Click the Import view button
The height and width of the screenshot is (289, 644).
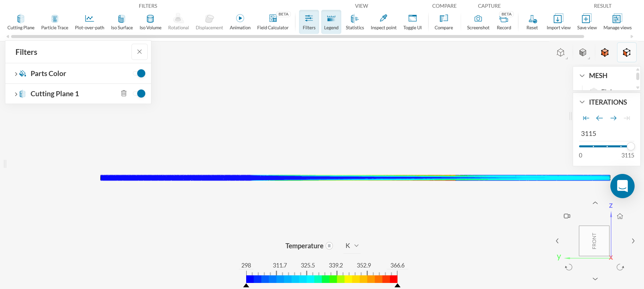pyautogui.click(x=559, y=22)
